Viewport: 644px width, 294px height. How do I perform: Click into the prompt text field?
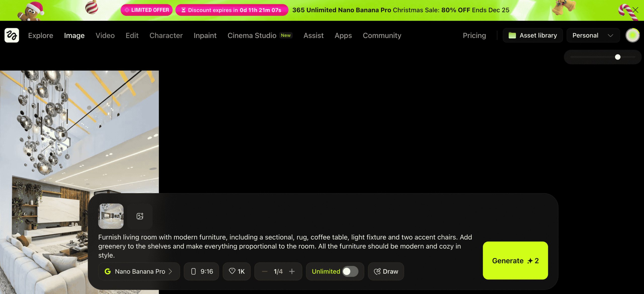[284, 246]
